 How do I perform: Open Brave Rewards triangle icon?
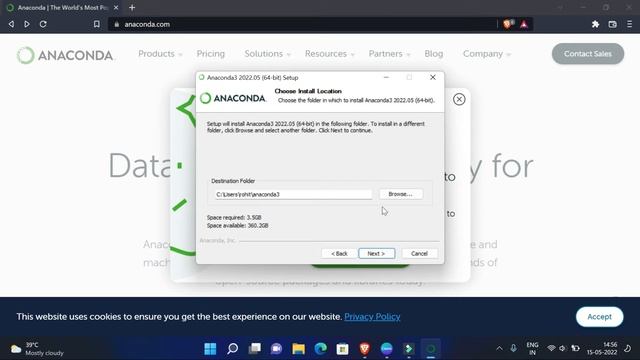pyautogui.click(x=524, y=24)
